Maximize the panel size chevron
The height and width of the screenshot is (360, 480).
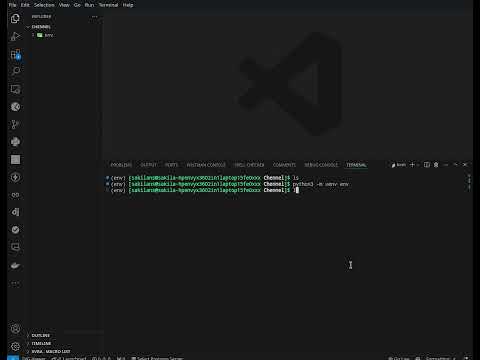tap(456, 165)
